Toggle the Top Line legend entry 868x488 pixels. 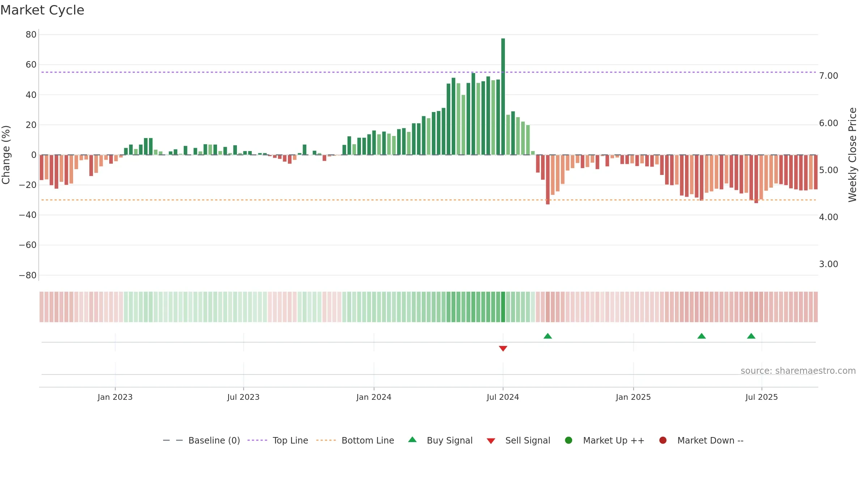278,440
